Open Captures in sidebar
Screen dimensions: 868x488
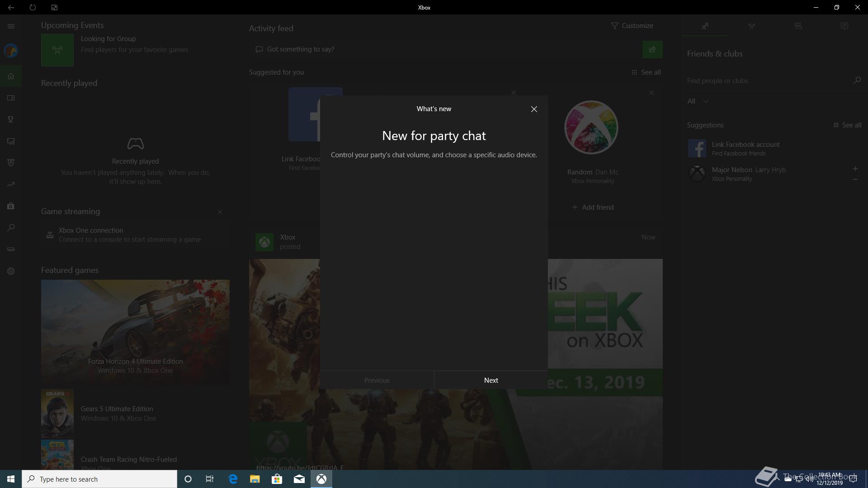pos(11,141)
